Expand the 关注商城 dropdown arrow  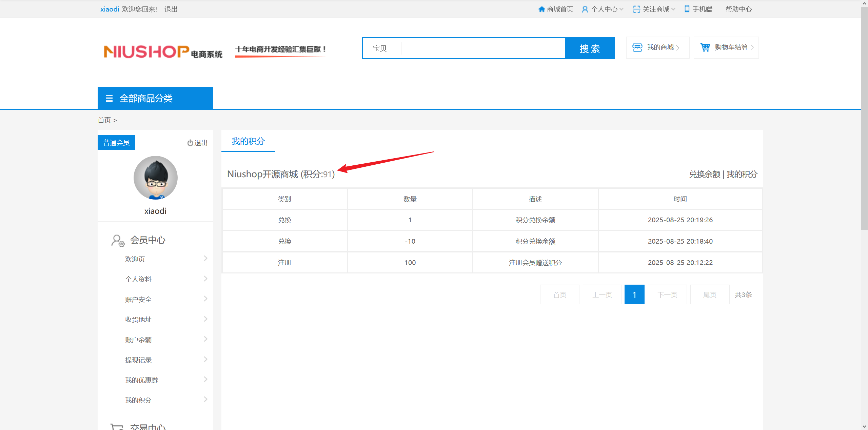click(673, 9)
